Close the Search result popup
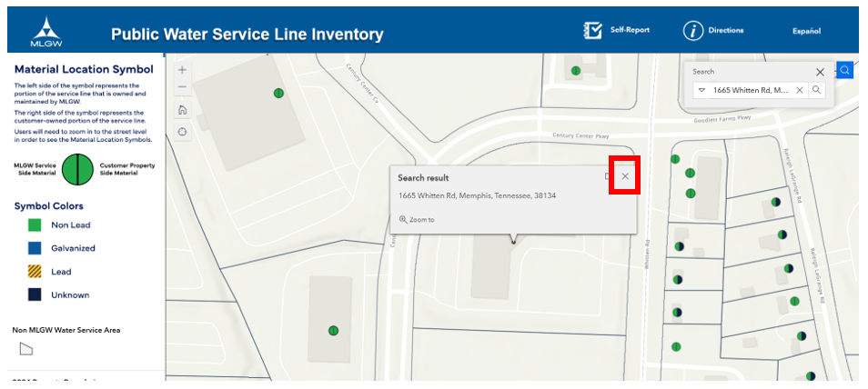 (625, 176)
